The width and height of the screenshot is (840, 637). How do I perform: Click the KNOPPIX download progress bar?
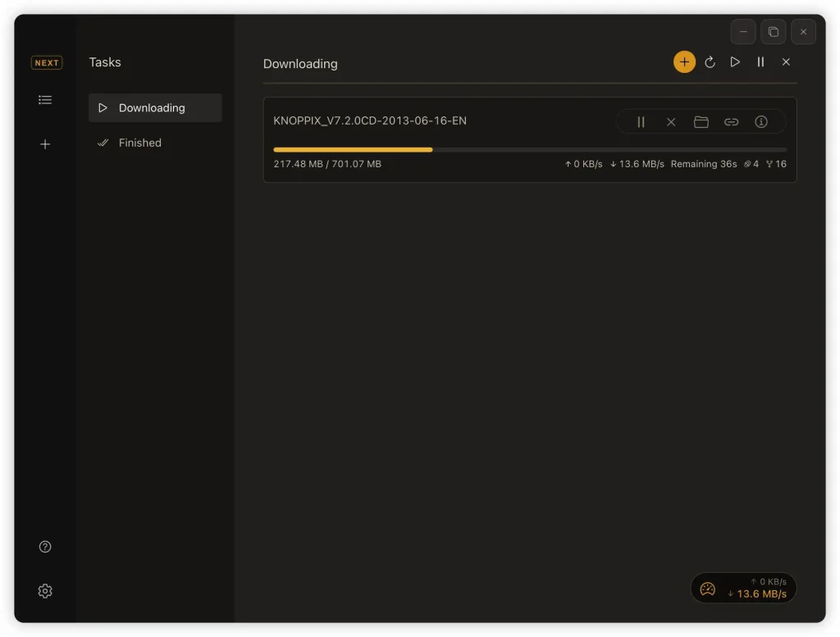pos(529,150)
